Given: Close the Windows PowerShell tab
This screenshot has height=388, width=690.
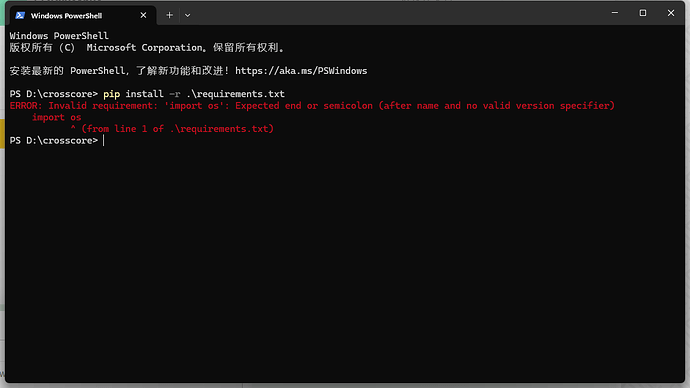Looking at the screenshot, I should tap(143, 15).
